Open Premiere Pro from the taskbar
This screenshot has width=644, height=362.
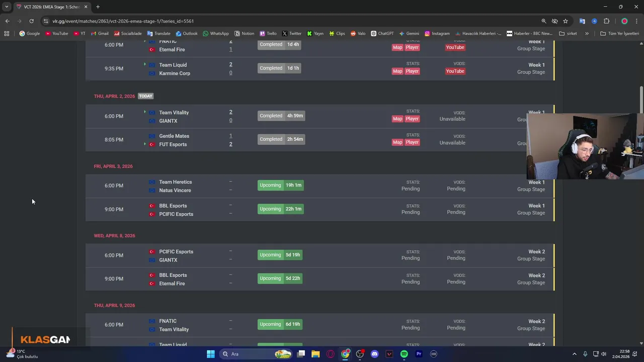tap(419, 354)
